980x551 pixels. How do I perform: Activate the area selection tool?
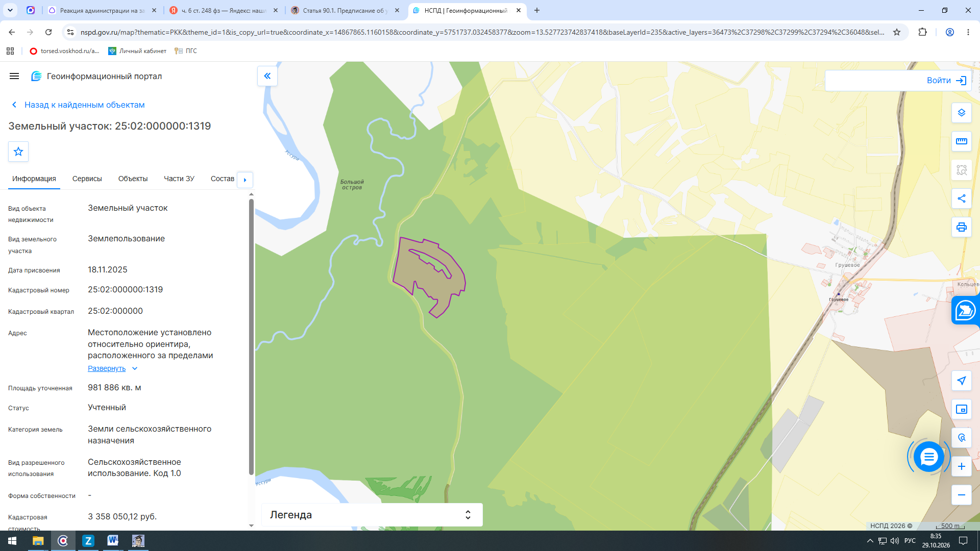[961, 170]
